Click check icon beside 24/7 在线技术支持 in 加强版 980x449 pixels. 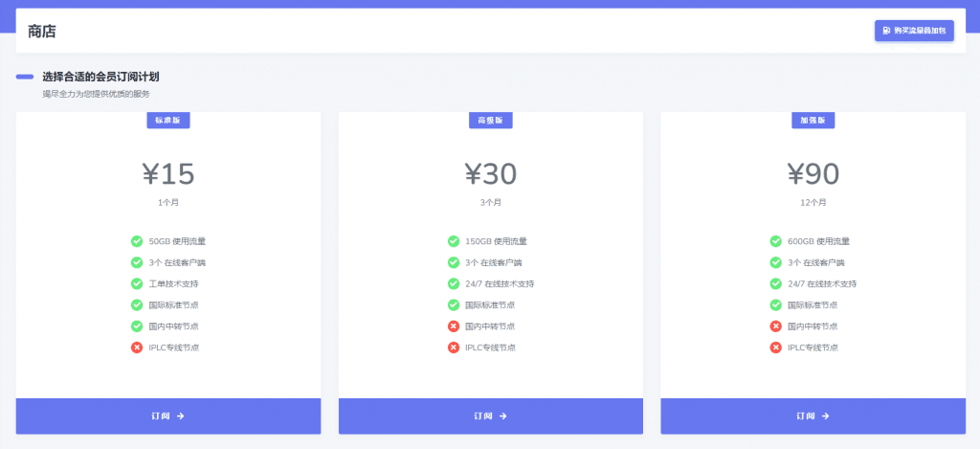coord(775,283)
